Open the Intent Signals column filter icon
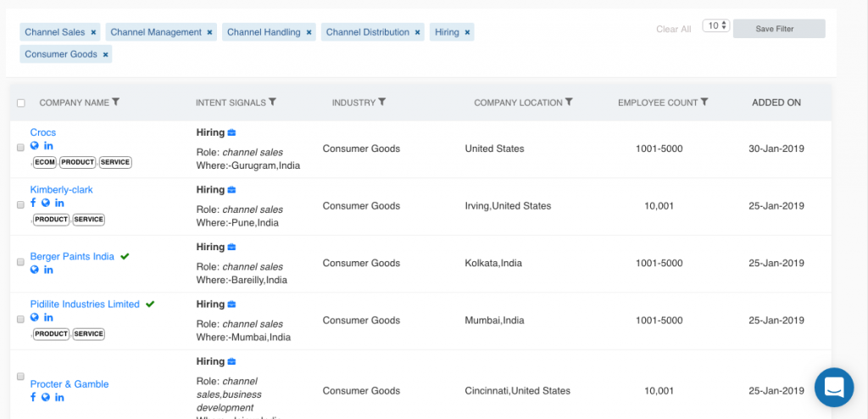Screen dimensions: 868x419 click(x=272, y=102)
